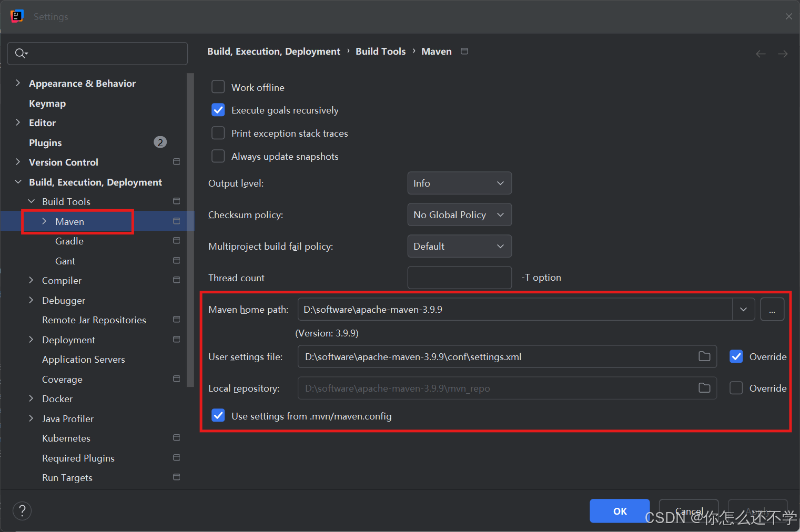The height and width of the screenshot is (532, 800).
Task: Expand the Version Control node
Action: (18, 162)
